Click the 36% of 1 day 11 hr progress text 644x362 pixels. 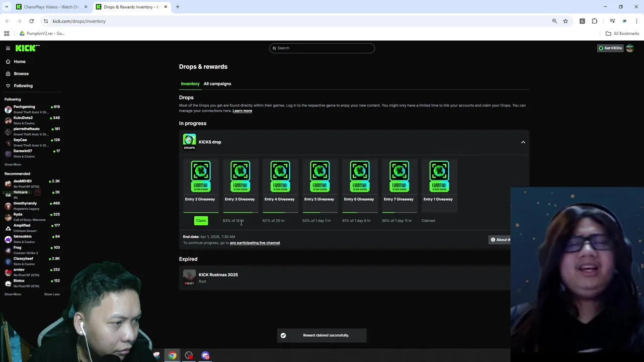point(396,221)
